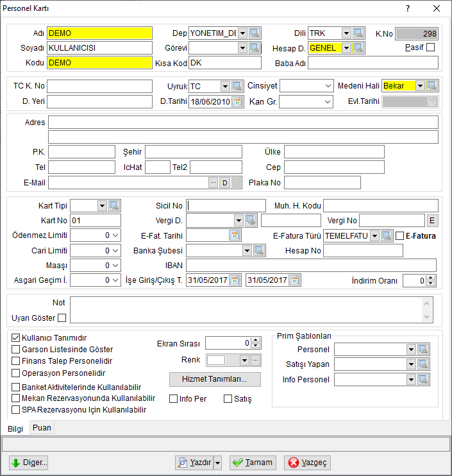
Task: Click the TC K. No input field
Action: (99, 86)
